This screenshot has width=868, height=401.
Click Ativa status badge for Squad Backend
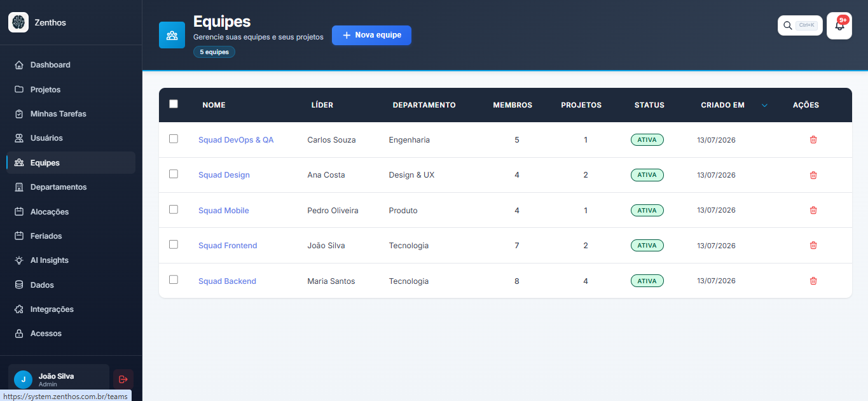tap(647, 281)
